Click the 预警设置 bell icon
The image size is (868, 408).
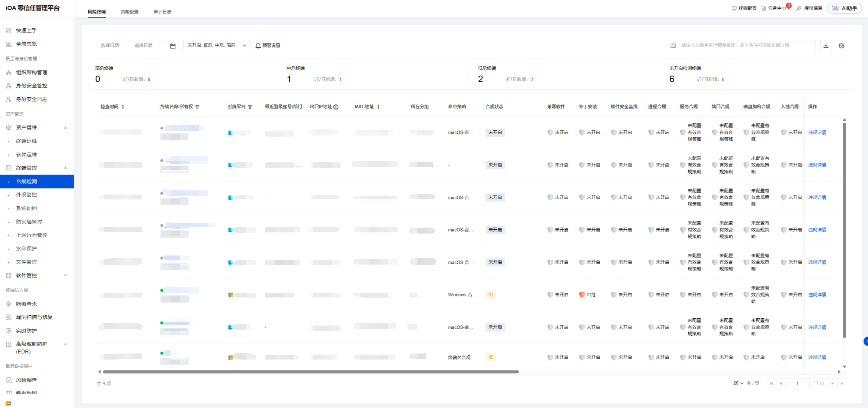258,45
